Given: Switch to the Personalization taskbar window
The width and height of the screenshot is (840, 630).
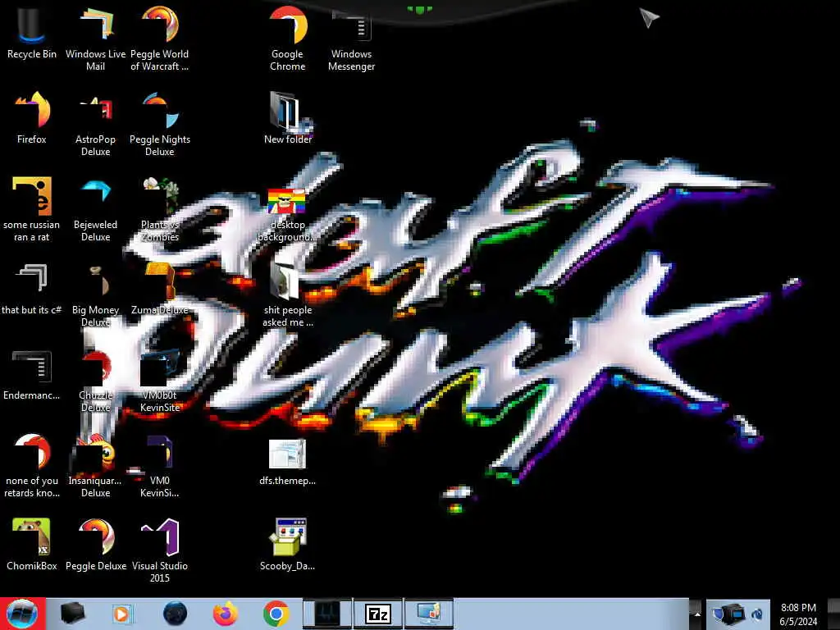Looking at the screenshot, I should point(428,614).
